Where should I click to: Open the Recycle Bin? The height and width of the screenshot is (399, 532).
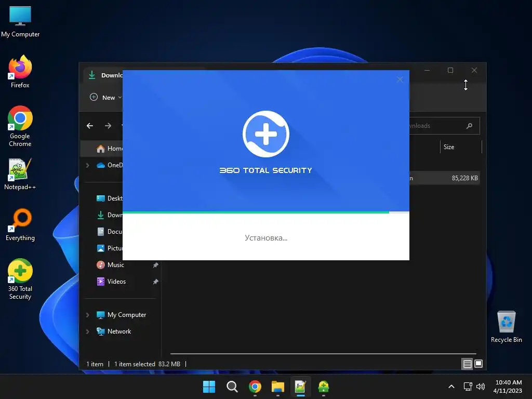tap(506, 327)
